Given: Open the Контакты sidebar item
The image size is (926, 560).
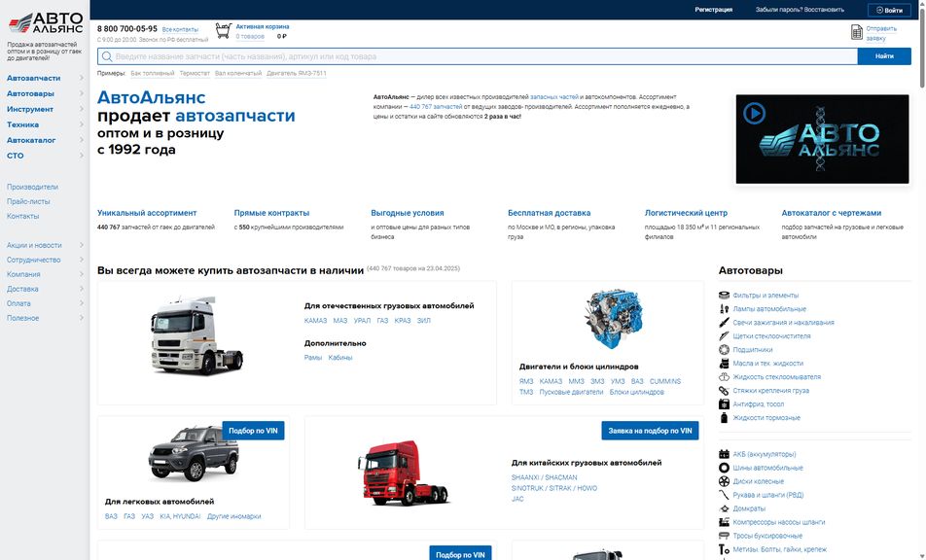Looking at the screenshot, I should (x=23, y=216).
